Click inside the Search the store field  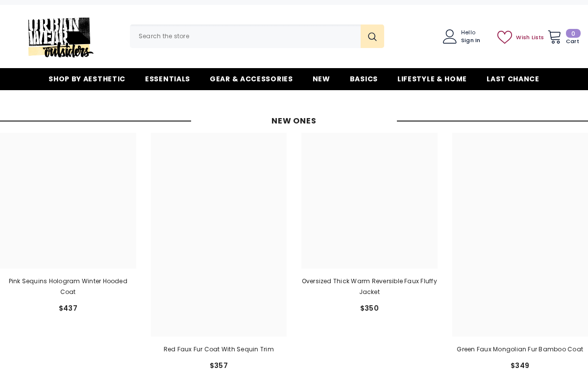point(245,36)
